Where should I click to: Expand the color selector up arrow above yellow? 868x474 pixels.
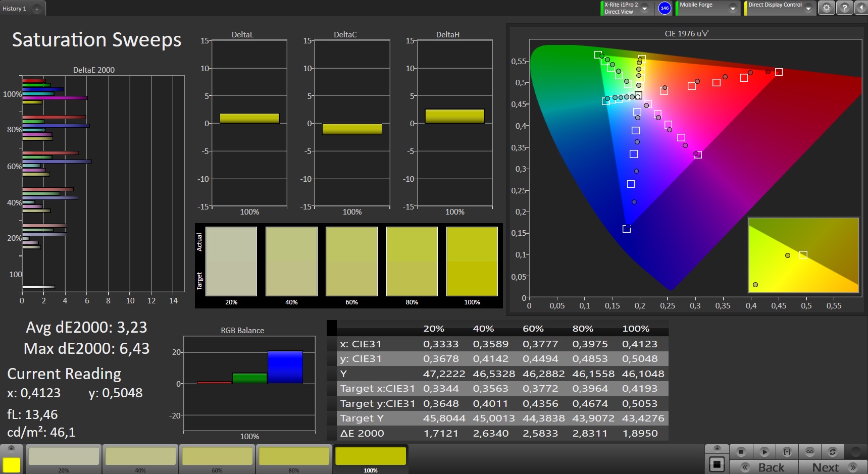click(12, 449)
